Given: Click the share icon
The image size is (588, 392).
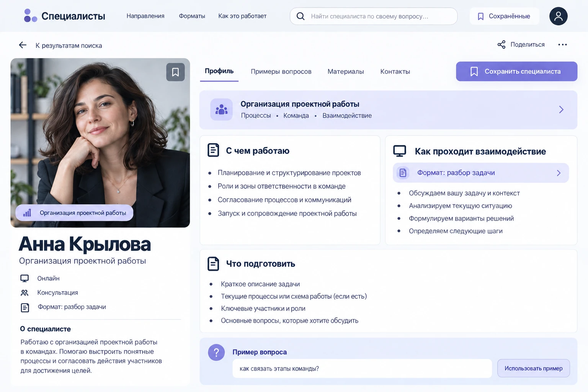Looking at the screenshot, I should point(501,44).
